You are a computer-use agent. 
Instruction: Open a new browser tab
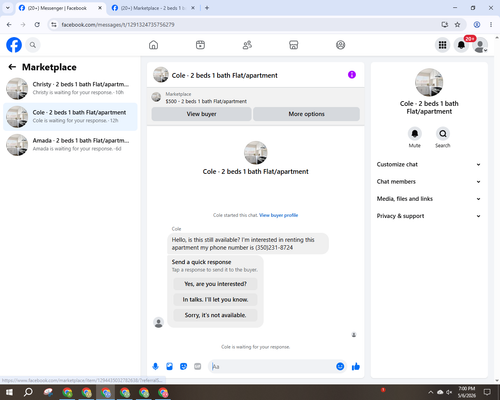(207, 8)
